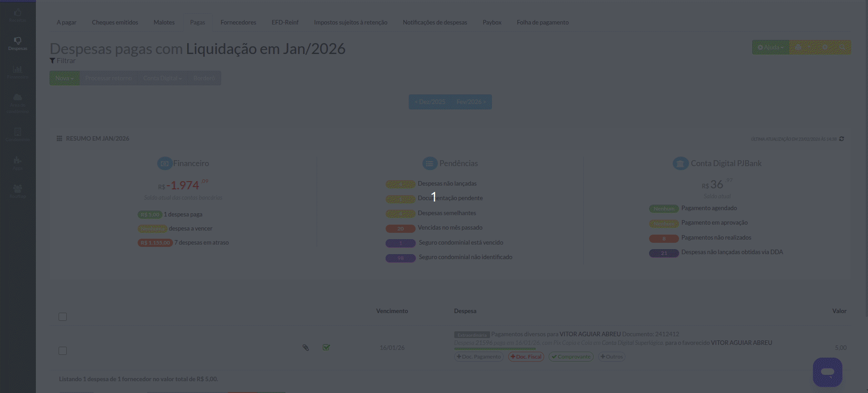Open Despesas in the sidebar
This screenshot has height=393, width=868.
tap(18, 44)
